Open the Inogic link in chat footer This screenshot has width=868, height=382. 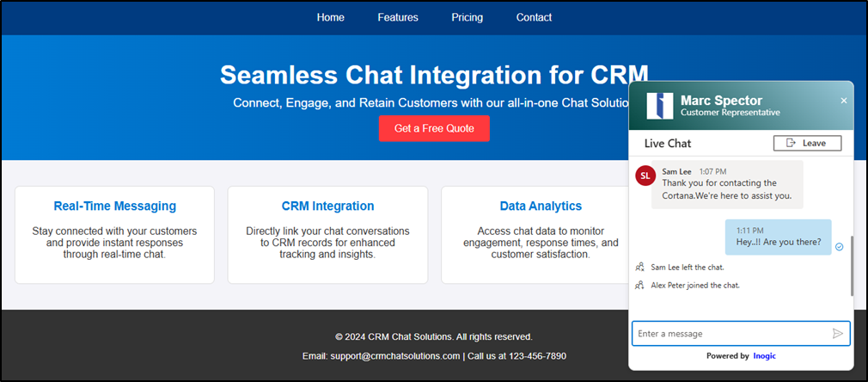pyautogui.click(x=764, y=355)
